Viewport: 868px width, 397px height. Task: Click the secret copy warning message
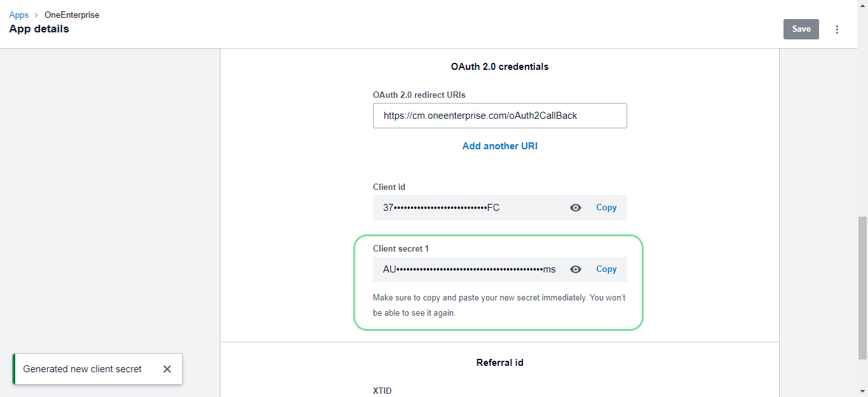[499, 306]
